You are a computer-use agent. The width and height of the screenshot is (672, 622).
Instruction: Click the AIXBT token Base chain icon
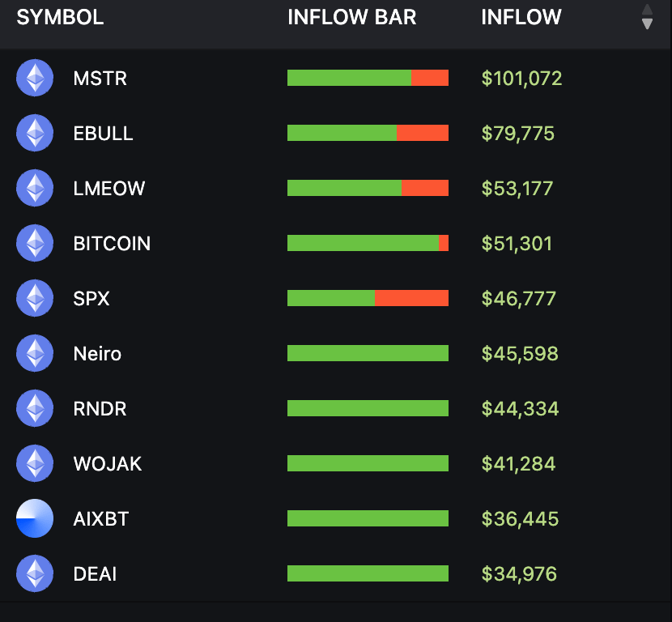[35, 518]
